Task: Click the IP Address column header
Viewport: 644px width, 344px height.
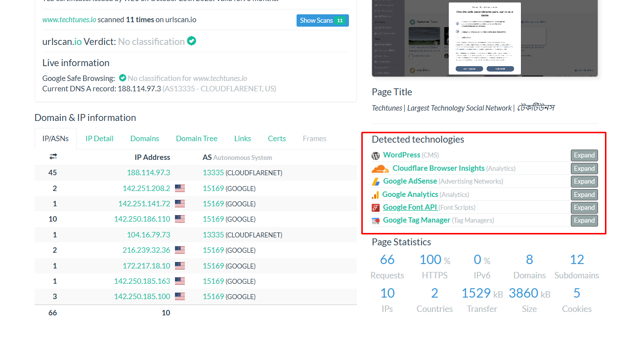Action: (x=152, y=157)
